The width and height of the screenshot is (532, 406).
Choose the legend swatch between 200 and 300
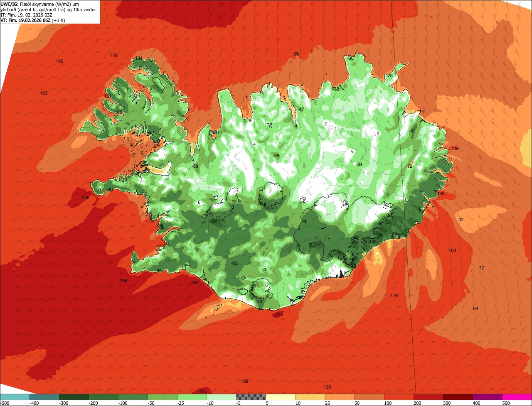coord(428,397)
